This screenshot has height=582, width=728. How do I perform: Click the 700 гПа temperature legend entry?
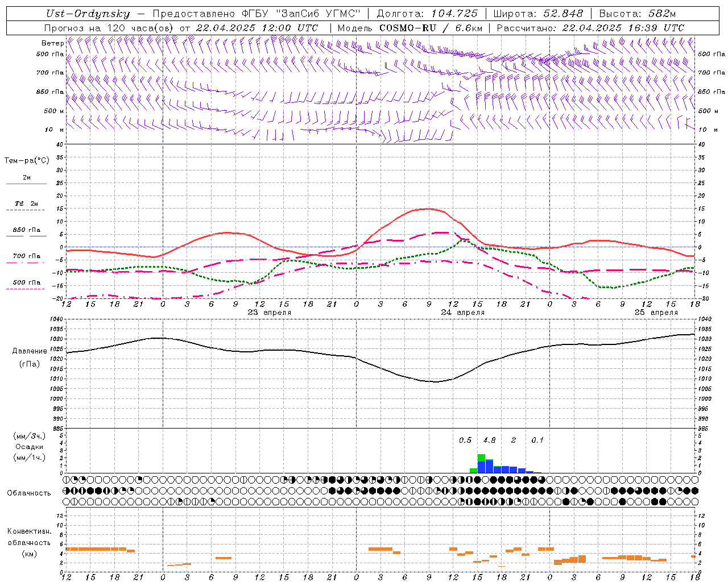(x=26, y=256)
